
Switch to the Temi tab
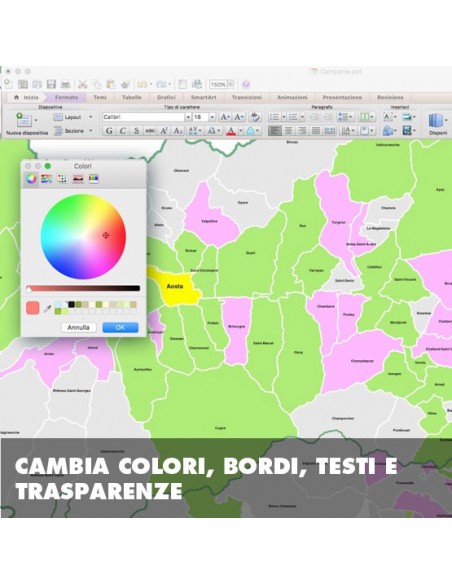pyautogui.click(x=100, y=97)
